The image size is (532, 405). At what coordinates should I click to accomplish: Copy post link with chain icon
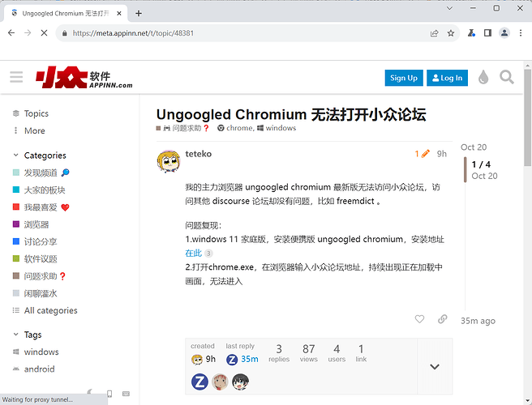point(442,319)
